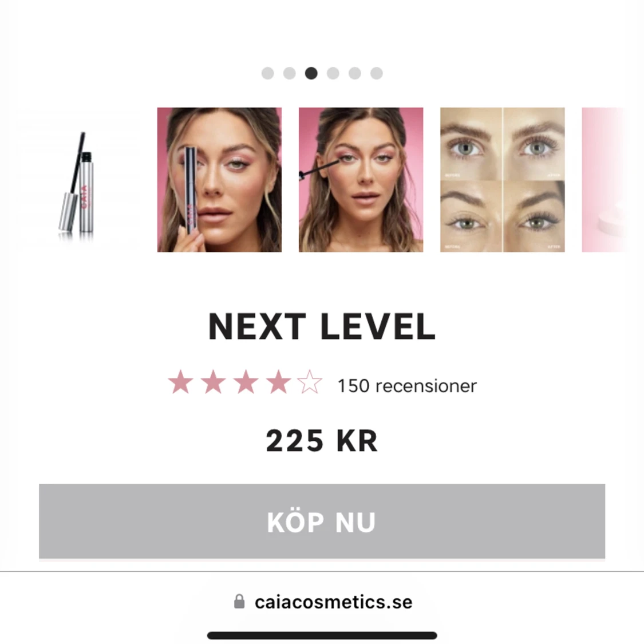View photo of model holding mascara tube

click(x=219, y=180)
